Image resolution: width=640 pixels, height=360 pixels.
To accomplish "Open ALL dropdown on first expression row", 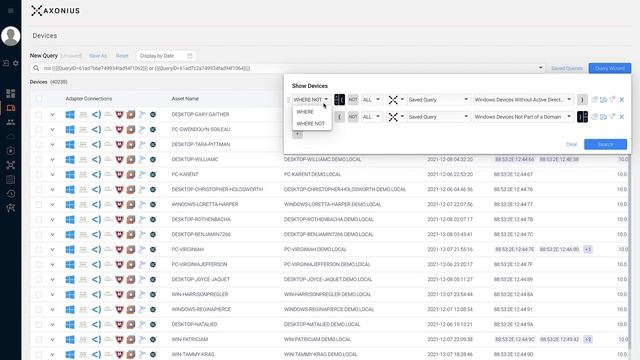I will click(x=371, y=100).
